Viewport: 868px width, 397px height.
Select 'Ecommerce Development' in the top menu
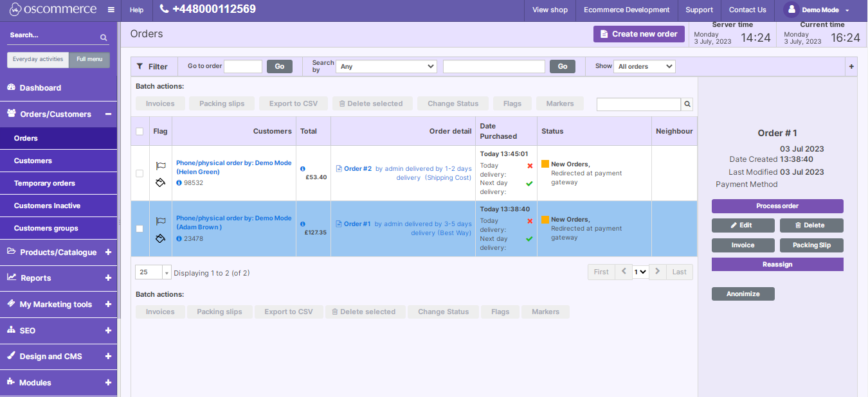(x=626, y=10)
